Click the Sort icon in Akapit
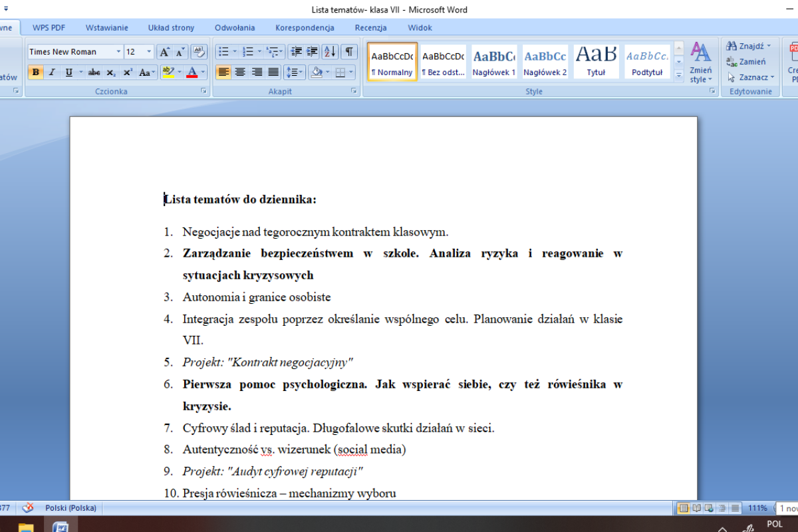 [x=331, y=52]
